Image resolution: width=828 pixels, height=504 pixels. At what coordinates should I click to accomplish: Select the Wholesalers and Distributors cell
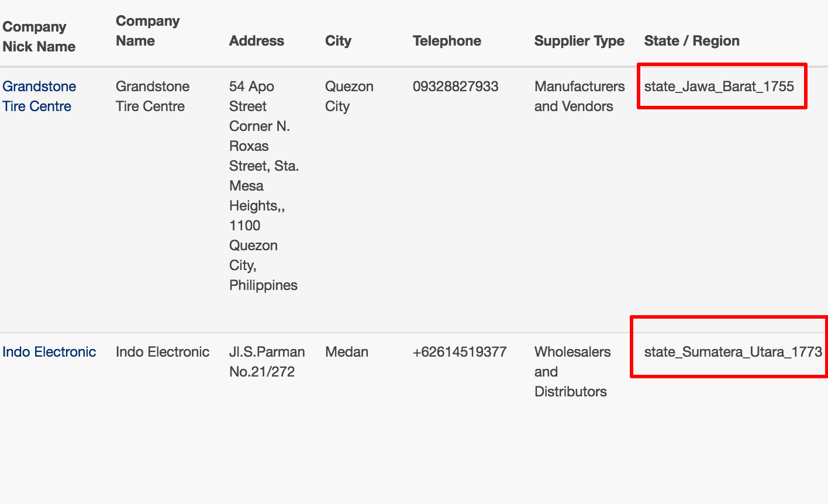coord(572,372)
